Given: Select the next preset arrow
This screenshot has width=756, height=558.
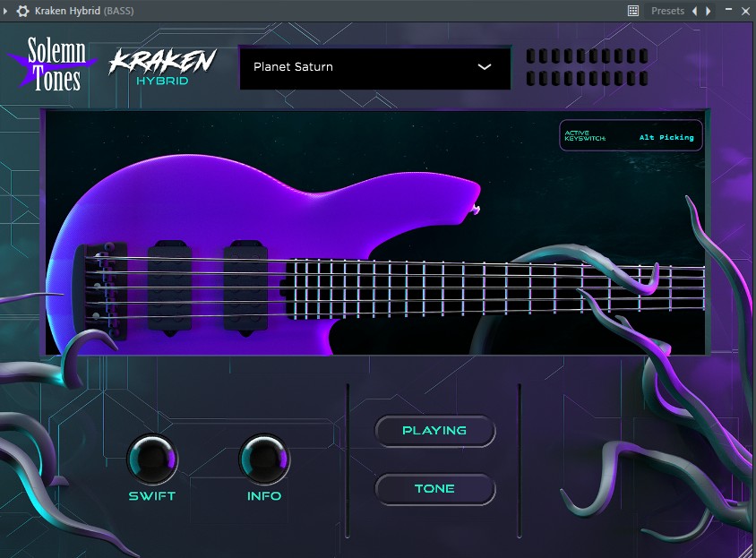Looking at the screenshot, I should (709, 11).
